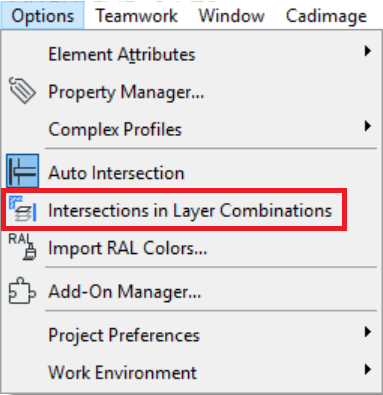Expand the Work Environment submenu arrow
This screenshot has height=395, width=383.
pos(368,369)
